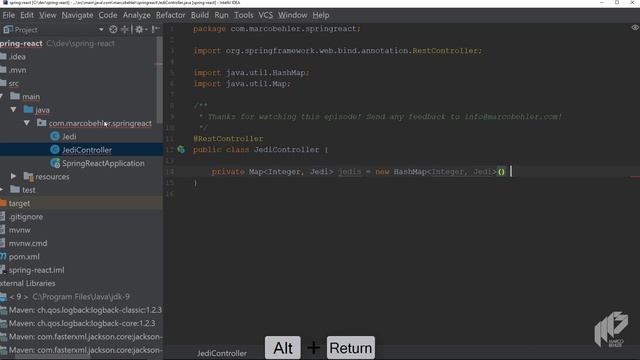Open the Build menu
Viewport: 640px width, 360px height.
[x=200, y=15]
